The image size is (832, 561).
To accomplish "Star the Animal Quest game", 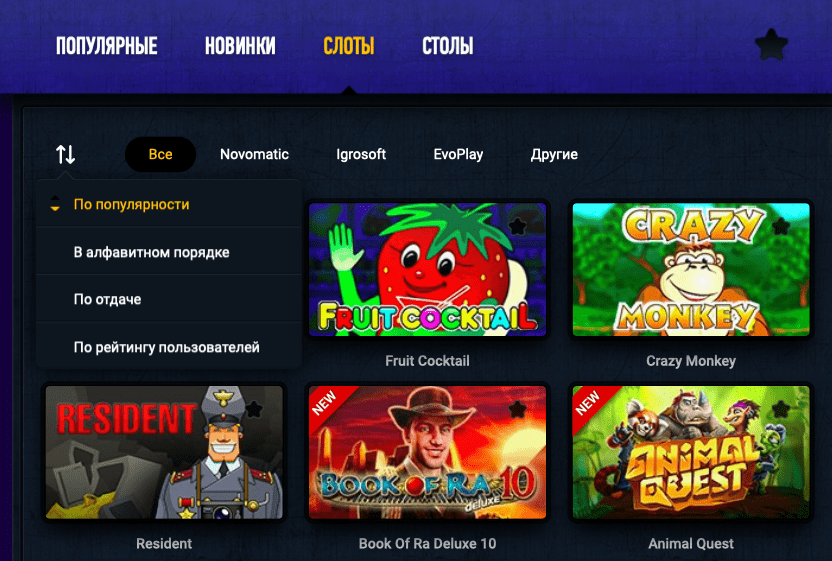I will point(781,409).
